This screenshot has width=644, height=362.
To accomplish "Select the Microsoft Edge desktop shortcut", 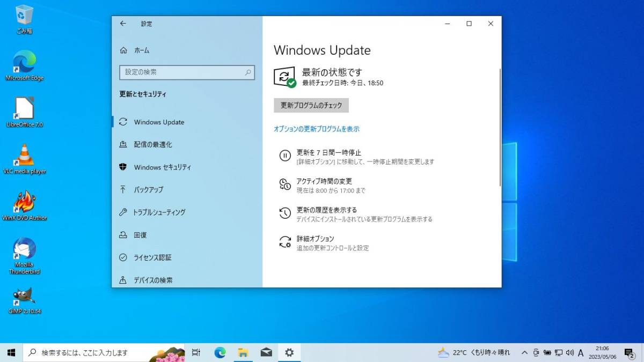I will 24,65.
